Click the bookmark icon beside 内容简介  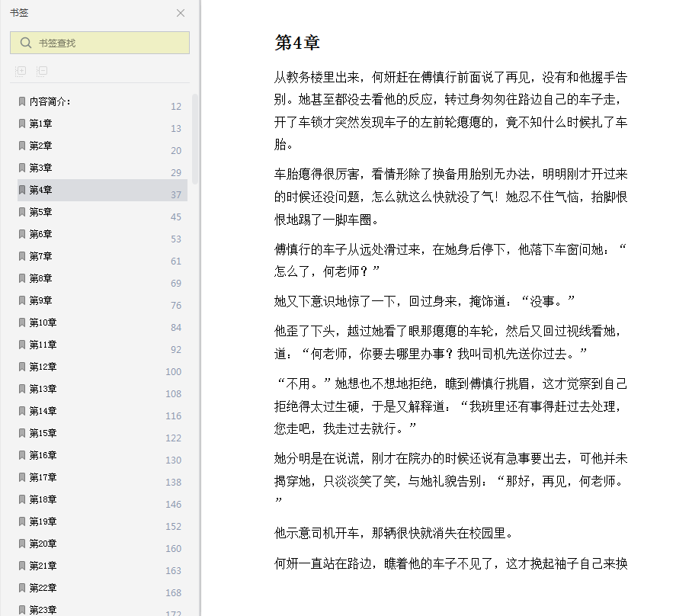pos(22,102)
